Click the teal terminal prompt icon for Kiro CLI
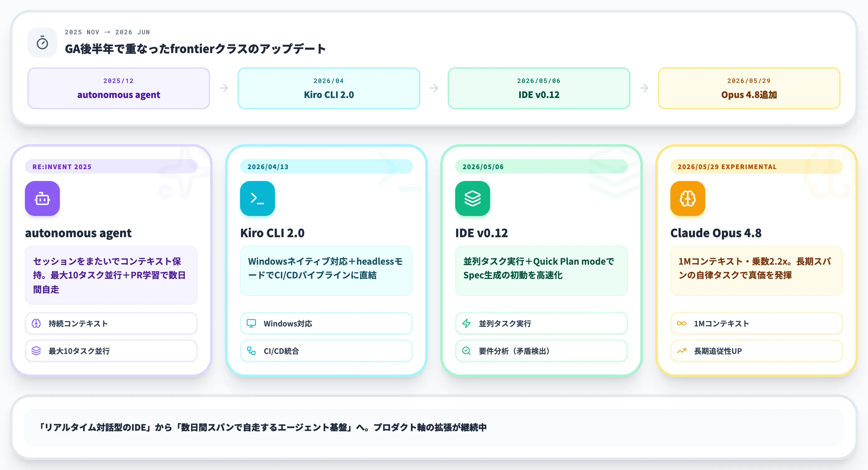The width and height of the screenshot is (868, 470). [258, 199]
